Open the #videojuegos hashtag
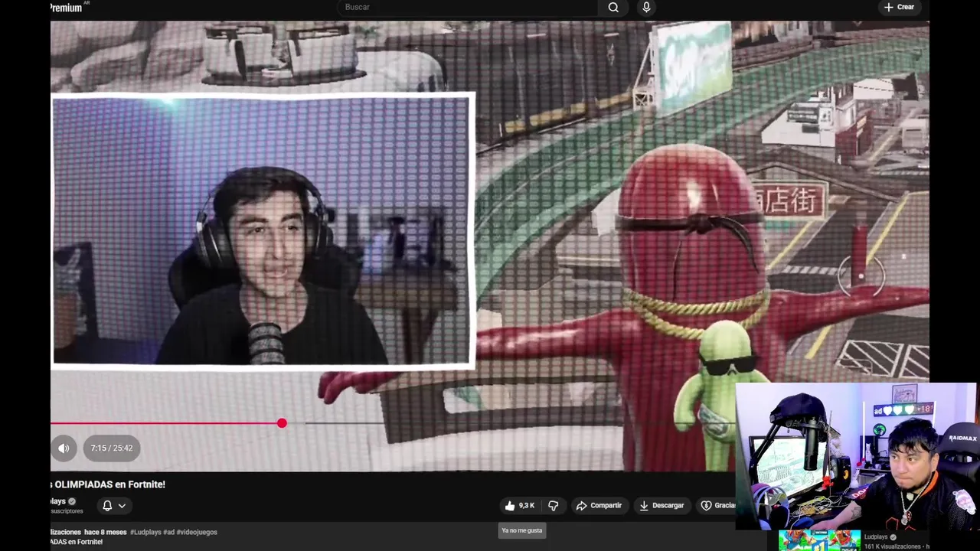The width and height of the screenshot is (980, 551). 197,532
